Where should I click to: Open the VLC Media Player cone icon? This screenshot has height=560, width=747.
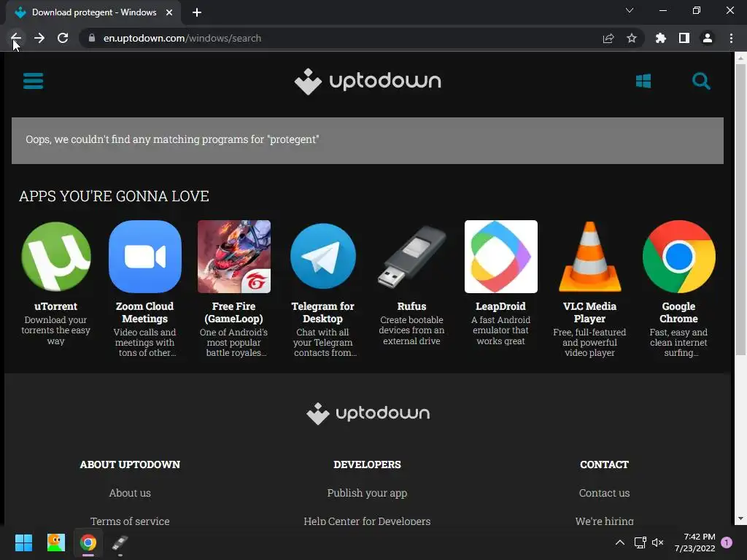tap(589, 256)
